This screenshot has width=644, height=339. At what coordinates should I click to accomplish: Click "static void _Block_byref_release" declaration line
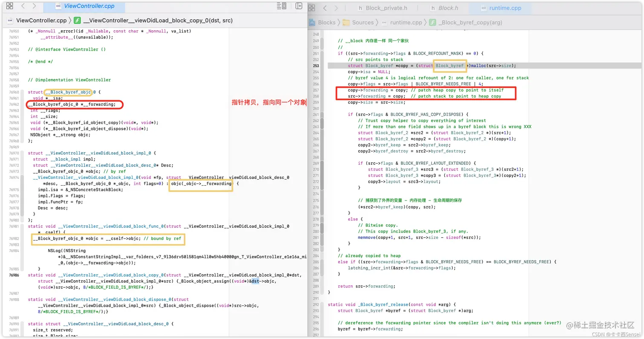coord(391,305)
